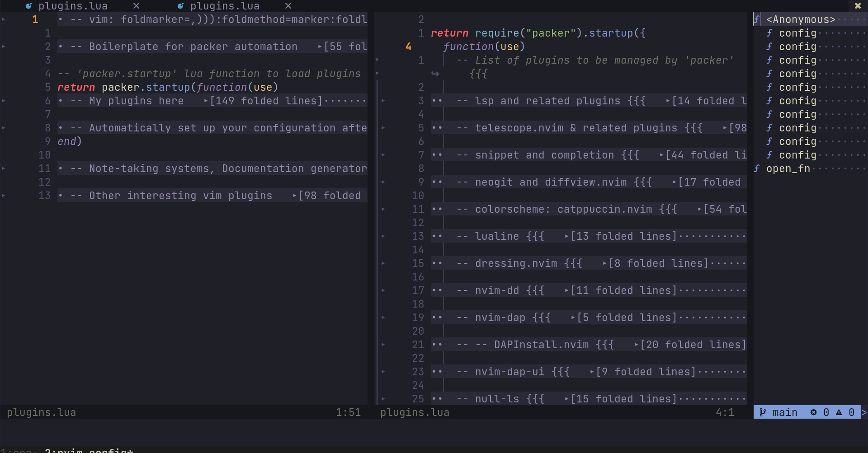Click the main branch name in the statusline

[x=785, y=412]
